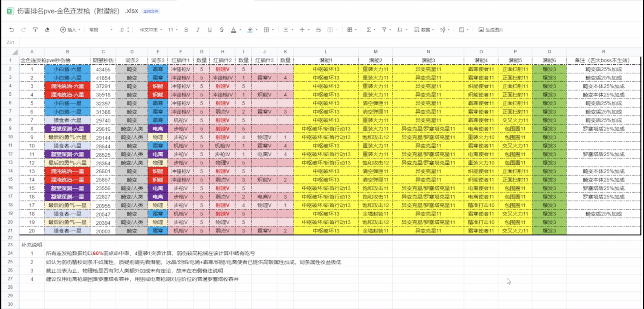The image size is (644, 309).
Task: Open the fill color dropdown arrow
Action: click(x=257, y=30)
